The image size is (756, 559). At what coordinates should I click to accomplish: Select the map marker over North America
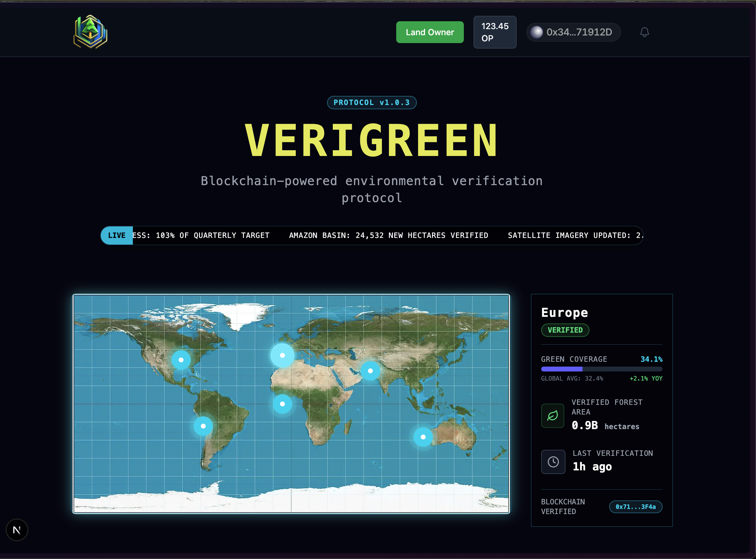point(181,360)
